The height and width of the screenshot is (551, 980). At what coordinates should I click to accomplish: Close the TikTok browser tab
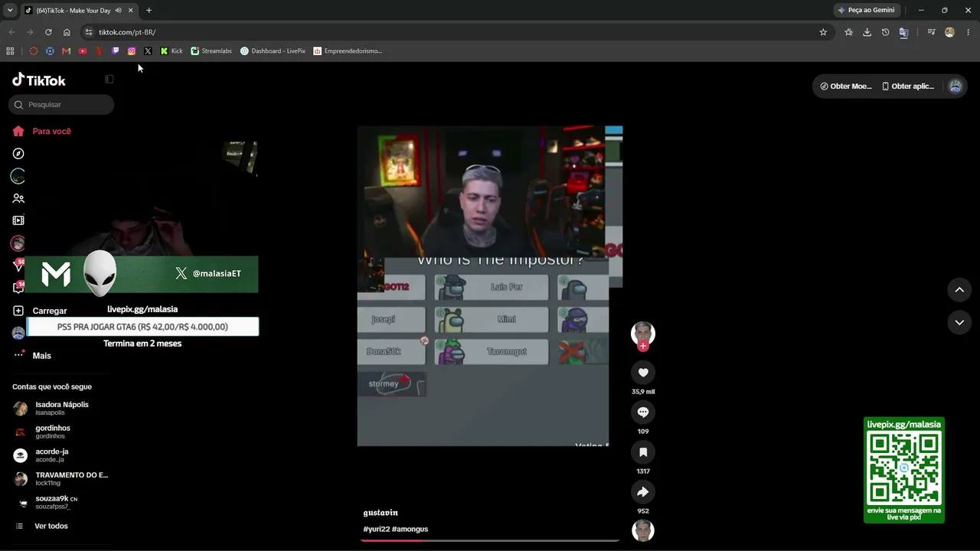[x=131, y=11]
